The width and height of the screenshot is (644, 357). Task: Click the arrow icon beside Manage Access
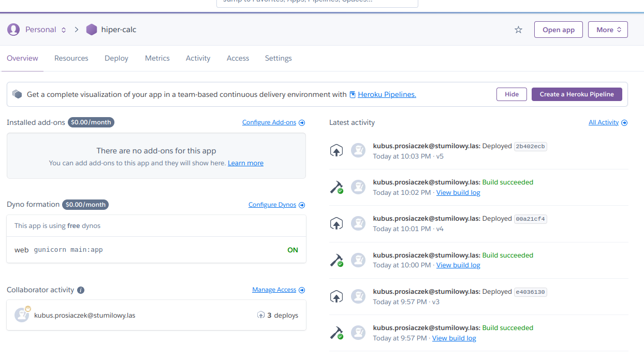click(302, 290)
